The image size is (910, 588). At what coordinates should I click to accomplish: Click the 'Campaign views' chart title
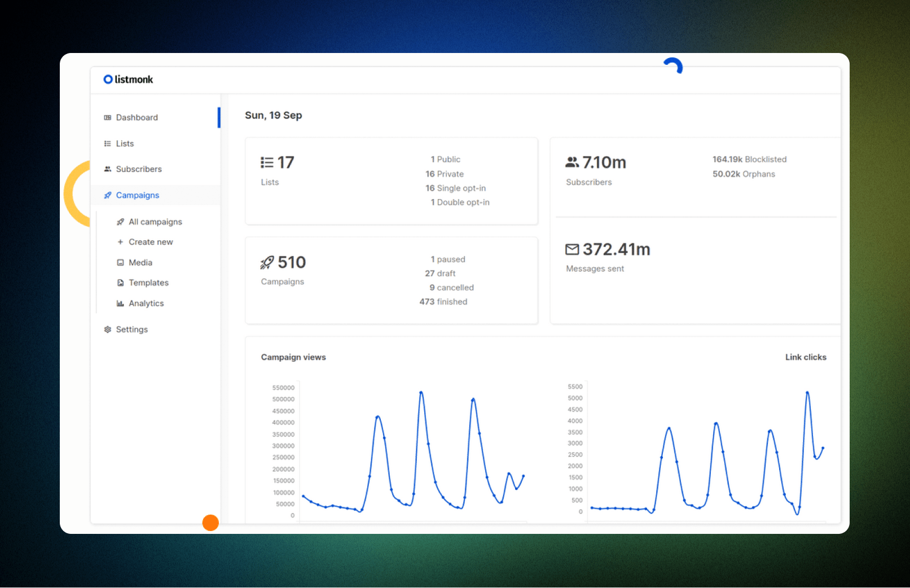[293, 357]
